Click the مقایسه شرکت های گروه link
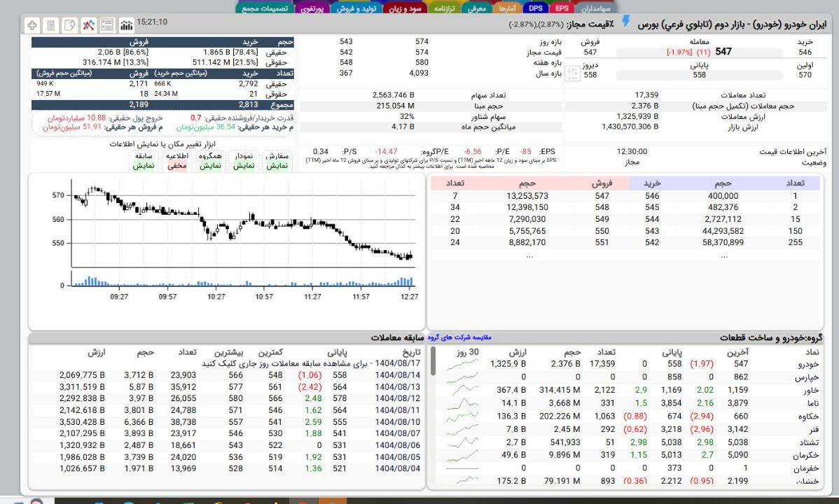Screen dimensions: 839x504 [x=459, y=337]
